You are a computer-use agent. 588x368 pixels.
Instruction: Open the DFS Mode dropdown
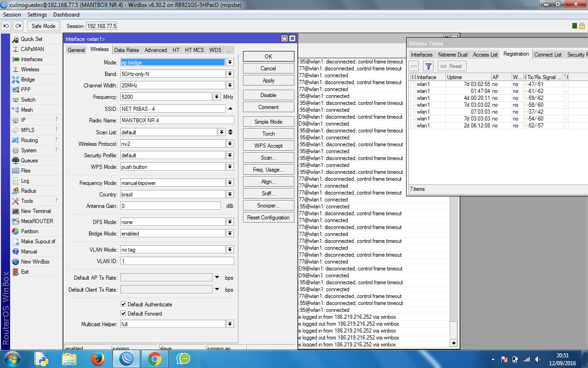230,222
